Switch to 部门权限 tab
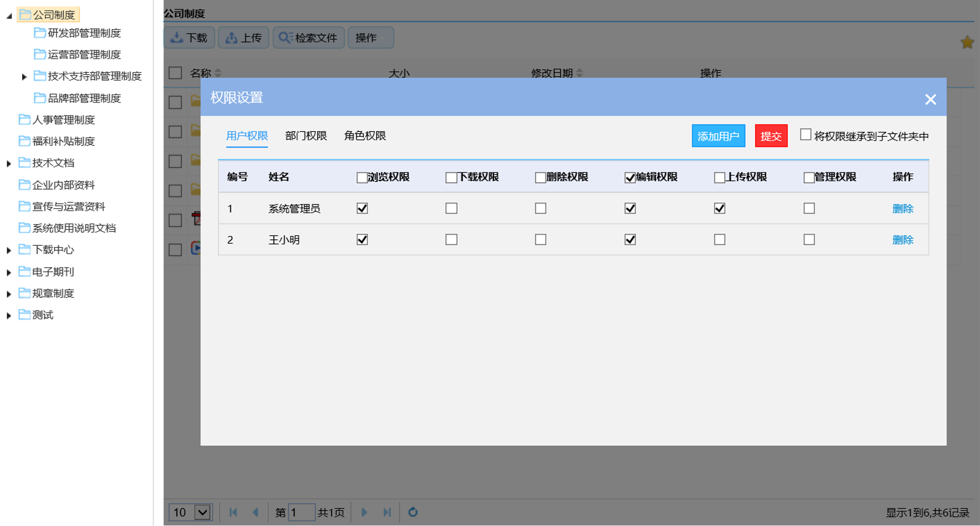Viewport: 980px width, 526px height. pos(306,136)
